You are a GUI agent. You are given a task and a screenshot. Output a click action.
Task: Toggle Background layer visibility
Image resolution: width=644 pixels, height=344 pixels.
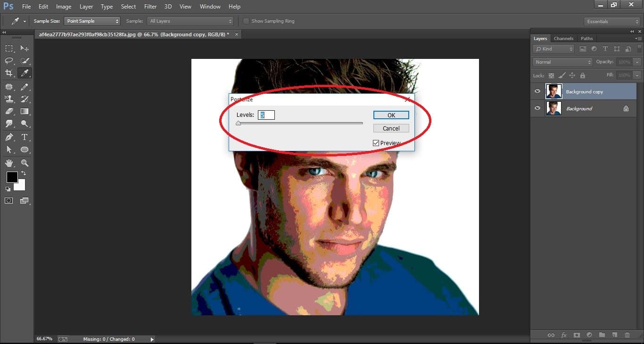click(537, 108)
